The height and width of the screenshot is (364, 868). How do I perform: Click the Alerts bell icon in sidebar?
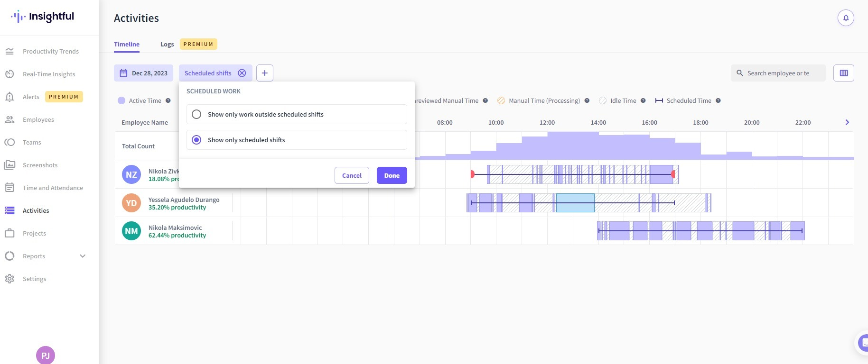9,97
